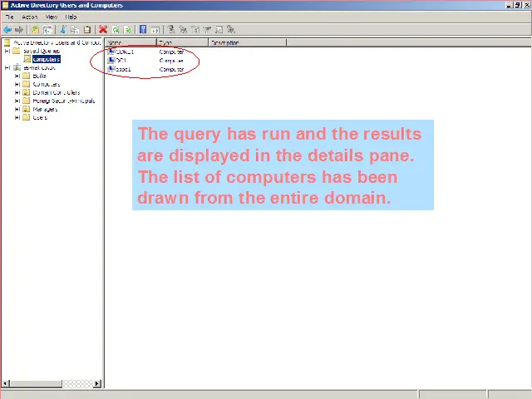Image resolution: width=532 pixels, height=399 pixels.
Task: Click the Paste clipboard toolbar icon
Action: tap(87, 30)
